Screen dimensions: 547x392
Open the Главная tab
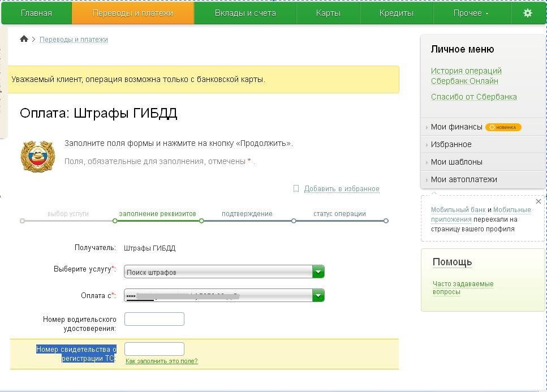pyautogui.click(x=36, y=13)
